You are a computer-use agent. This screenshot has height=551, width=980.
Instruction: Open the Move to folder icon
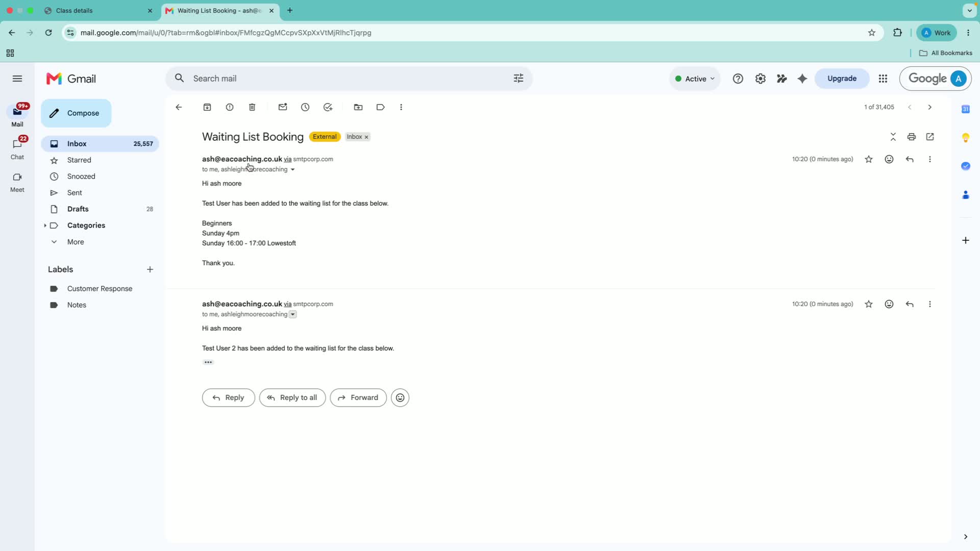[x=358, y=107]
